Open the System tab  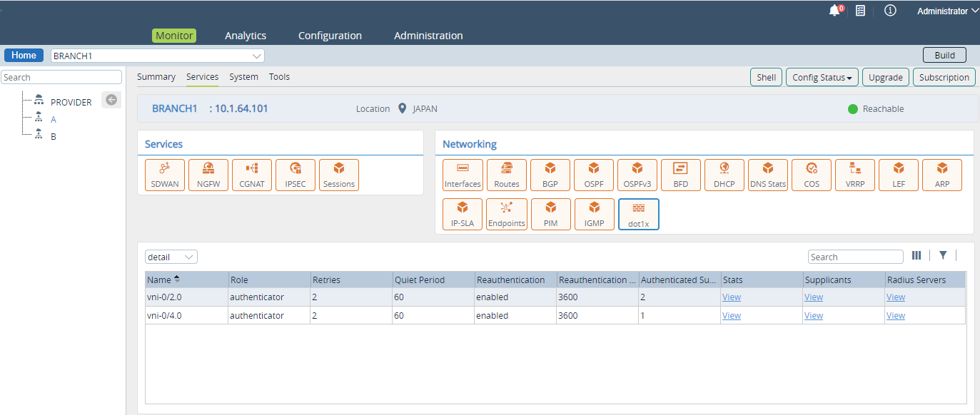[243, 77]
